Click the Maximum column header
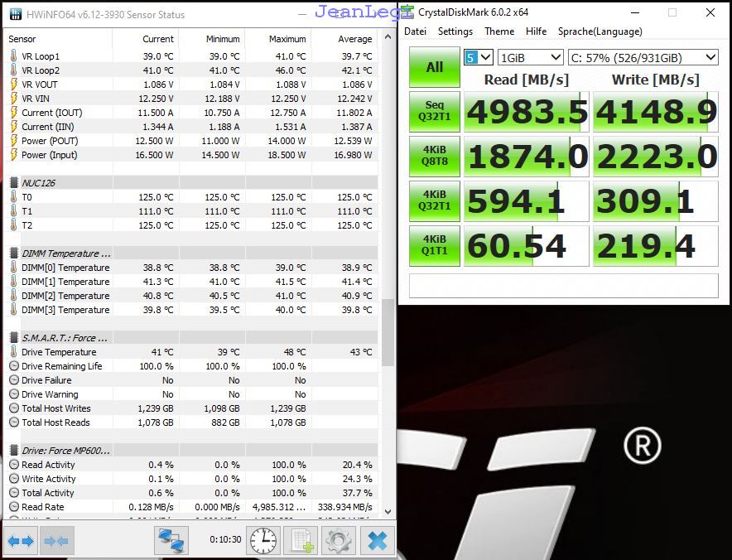 (278, 39)
